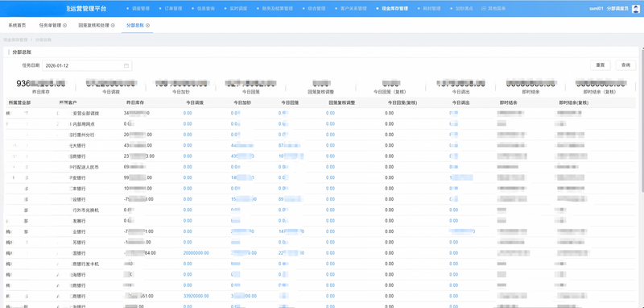
Task: Switch to the 系统首页 tab
Action: pyautogui.click(x=17, y=26)
